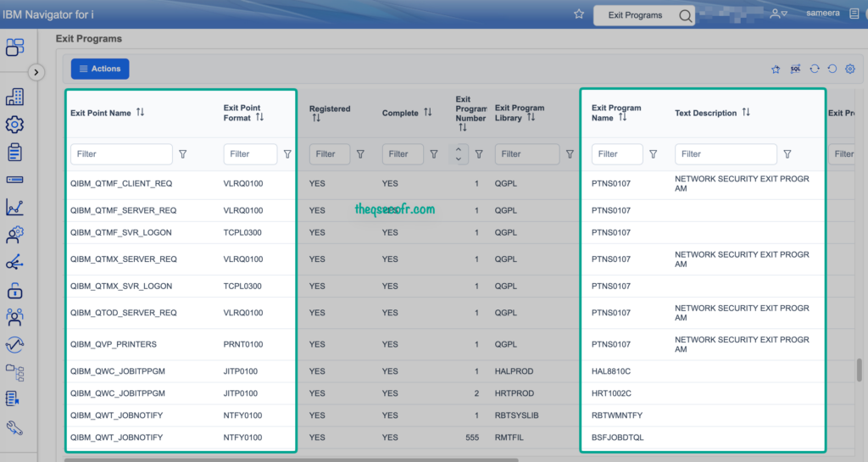Click the table toolbar star icon

[x=776, y=70]
